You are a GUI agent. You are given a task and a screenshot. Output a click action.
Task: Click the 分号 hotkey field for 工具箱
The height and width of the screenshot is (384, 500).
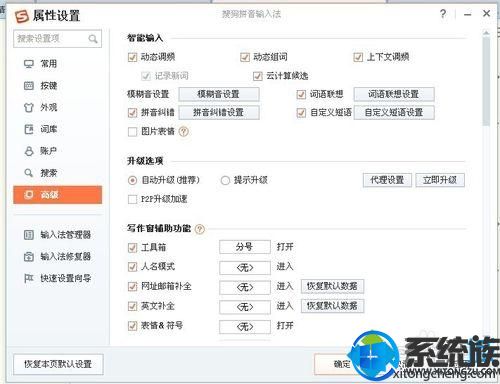pyautogui.click(x=245, y=247)
